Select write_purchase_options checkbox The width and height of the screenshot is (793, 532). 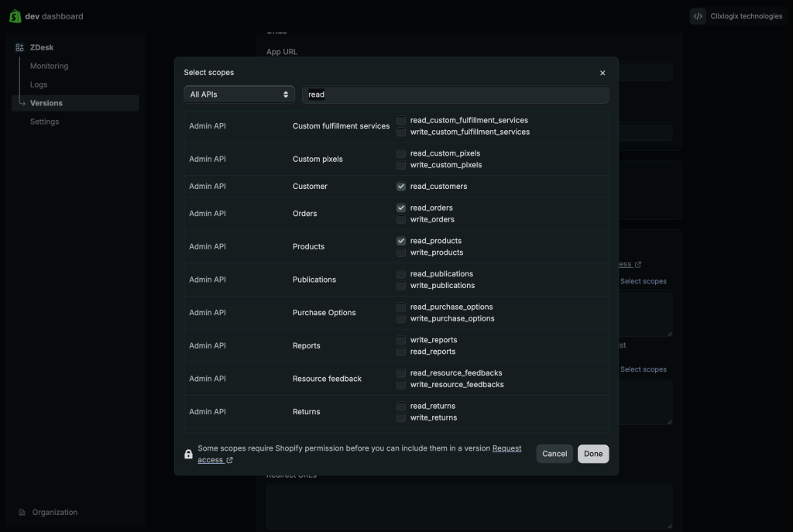tap(401, 318)
